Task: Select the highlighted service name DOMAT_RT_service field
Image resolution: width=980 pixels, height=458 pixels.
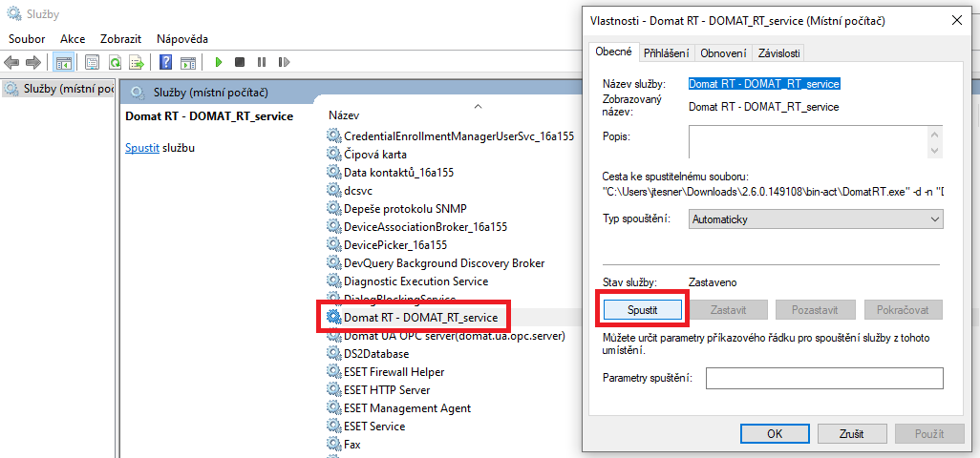Action: pyautogui.click(x=764, y=84)
